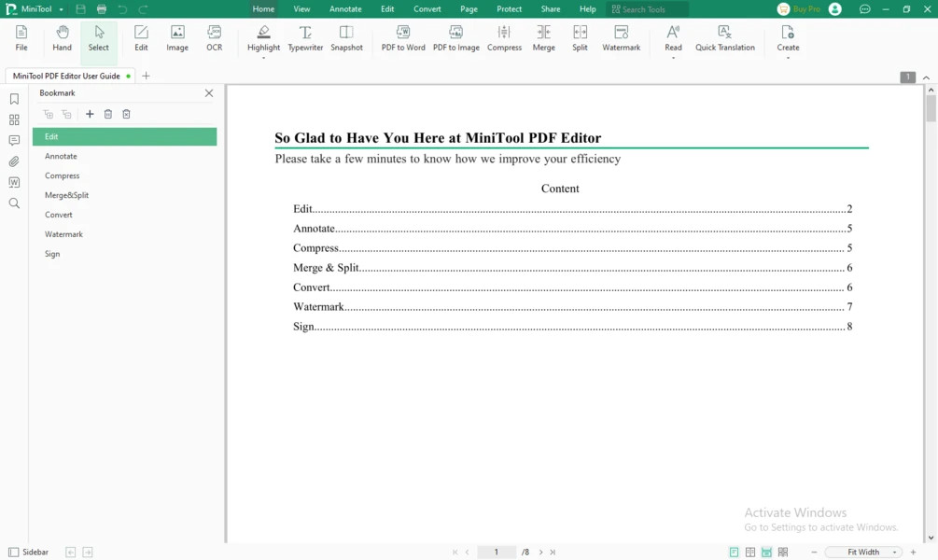Open the Snapshot tool

point(346,38)
